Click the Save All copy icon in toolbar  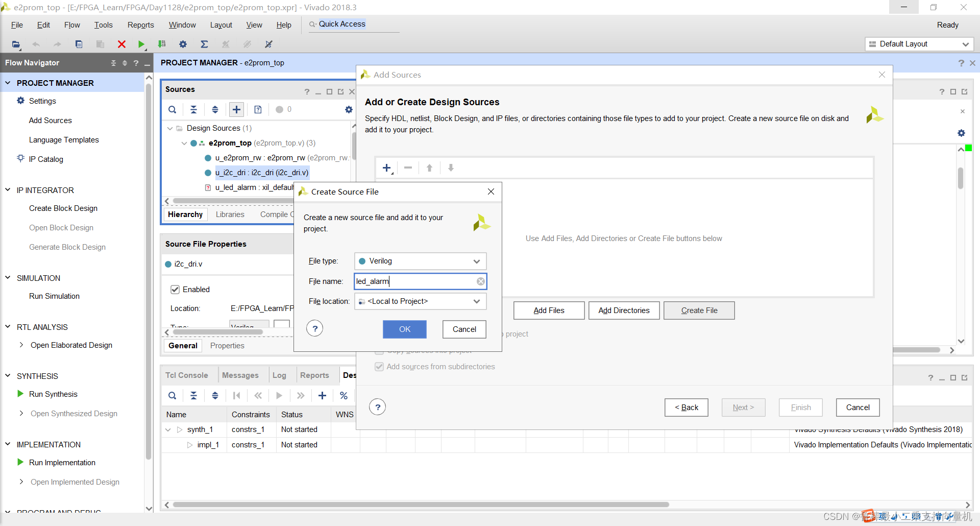[79, 44]
